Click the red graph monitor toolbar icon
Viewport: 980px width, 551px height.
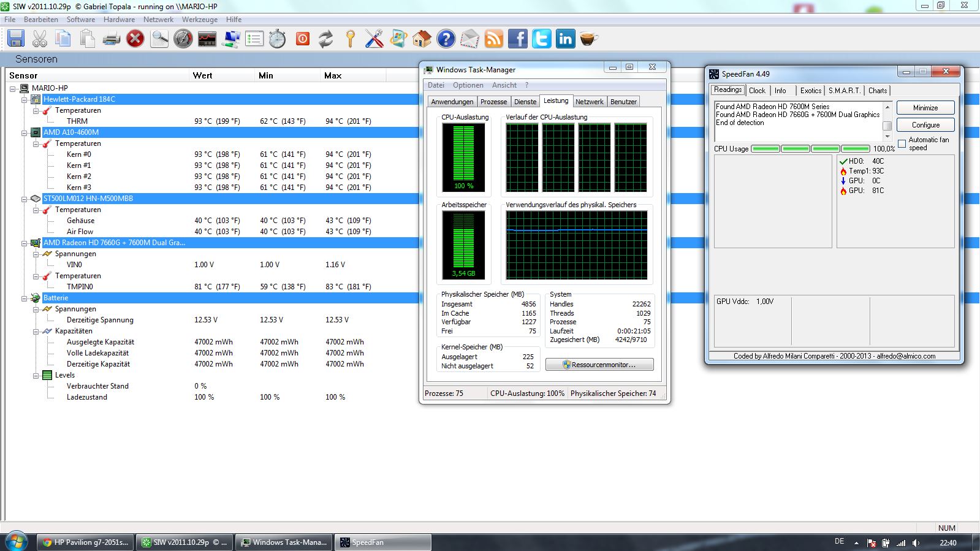(x=207, y=39)
